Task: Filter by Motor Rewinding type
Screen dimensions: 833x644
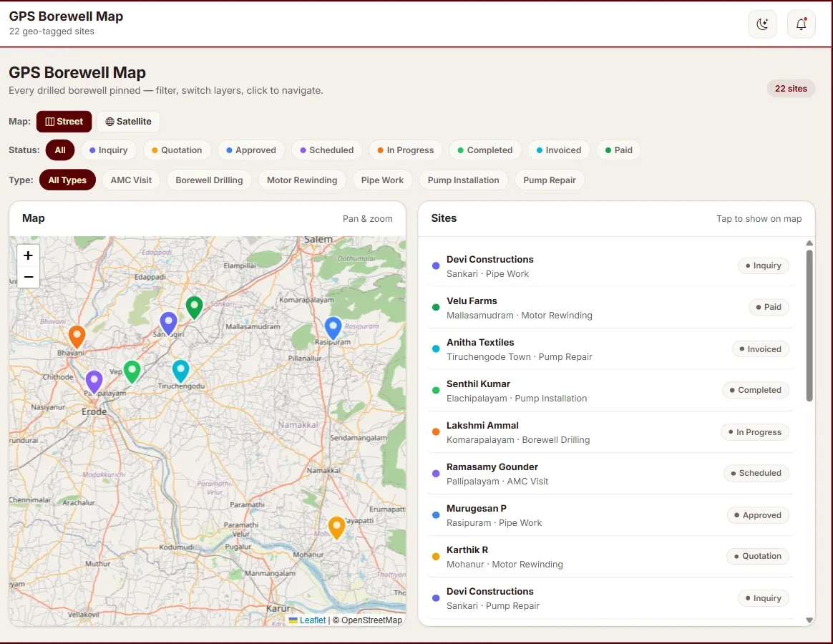Action: (x=302, y=180)
